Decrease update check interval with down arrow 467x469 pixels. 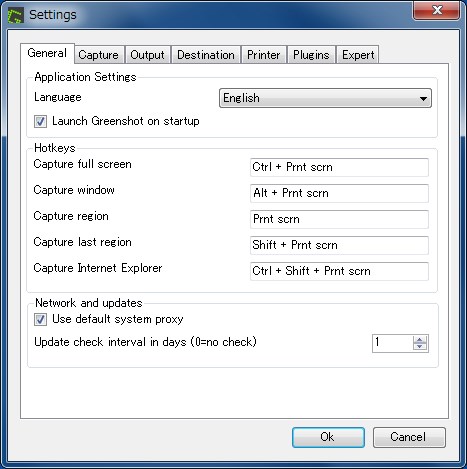pyautogui.click(x=420, y=347)
